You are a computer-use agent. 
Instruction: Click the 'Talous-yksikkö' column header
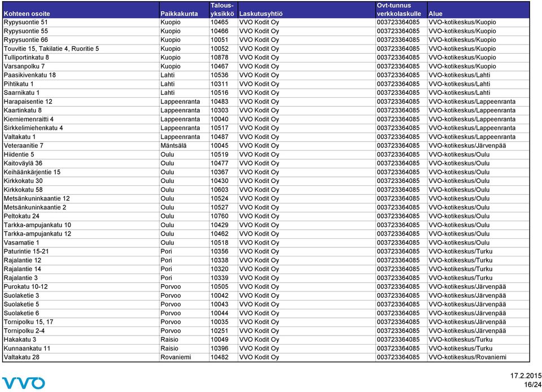pos(222,10)
